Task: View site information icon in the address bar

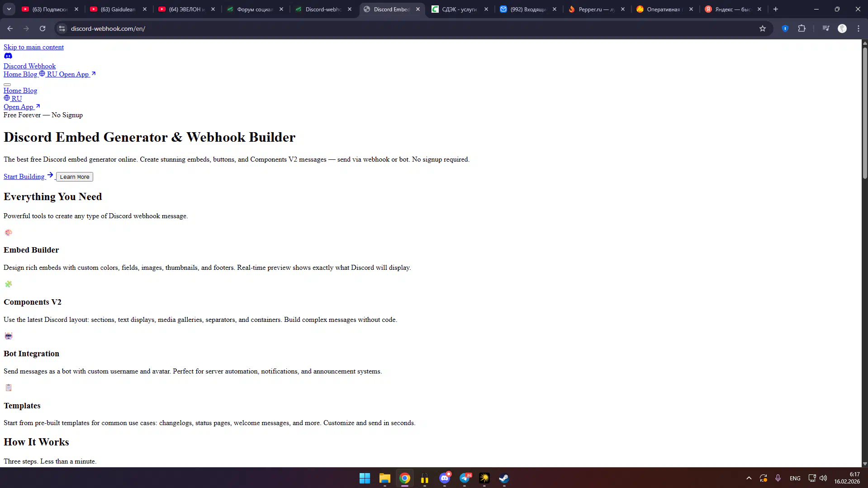Action: 62,29
